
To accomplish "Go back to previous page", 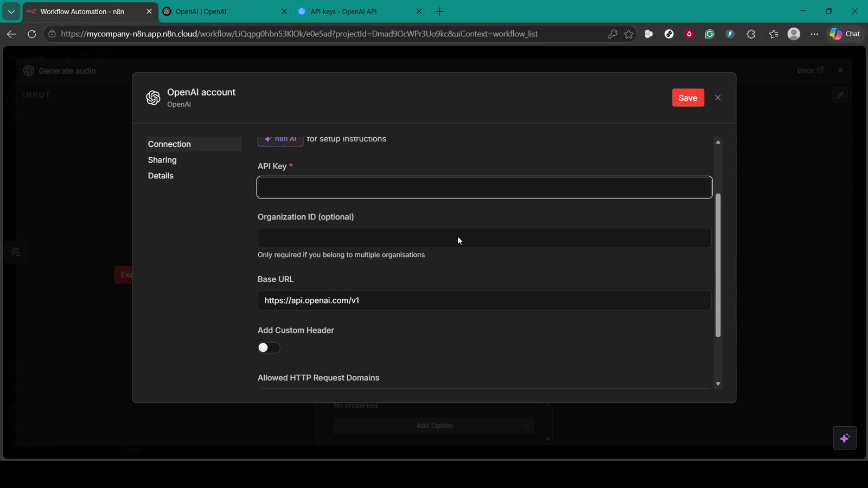I will [11, 34].
